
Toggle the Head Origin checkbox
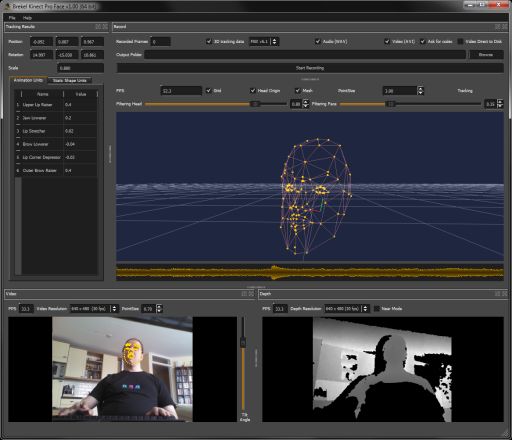(x=253, y=90)
